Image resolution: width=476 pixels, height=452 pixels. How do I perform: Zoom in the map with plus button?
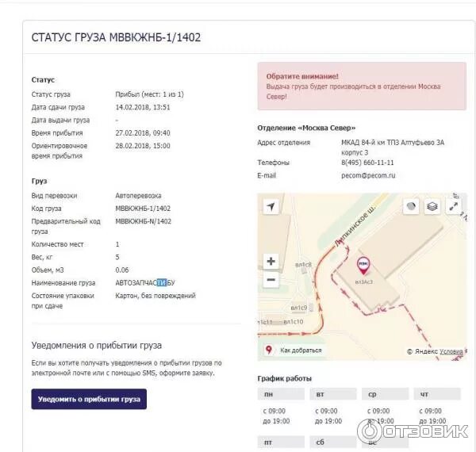pyautogui.click(x=271, y=261)
